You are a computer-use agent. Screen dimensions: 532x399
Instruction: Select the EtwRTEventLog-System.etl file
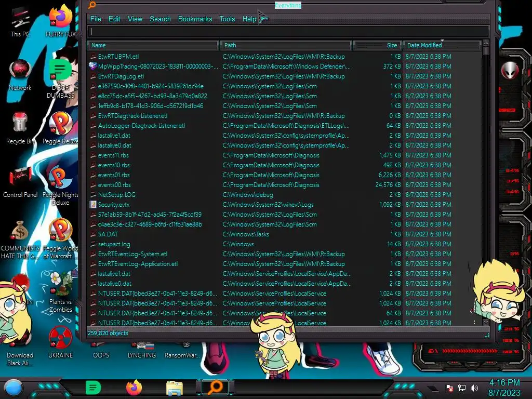click(132, 254)
